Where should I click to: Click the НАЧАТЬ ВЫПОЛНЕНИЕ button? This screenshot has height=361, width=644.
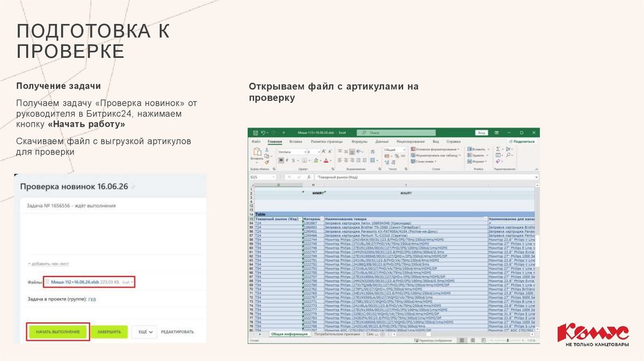click(58, 332)
